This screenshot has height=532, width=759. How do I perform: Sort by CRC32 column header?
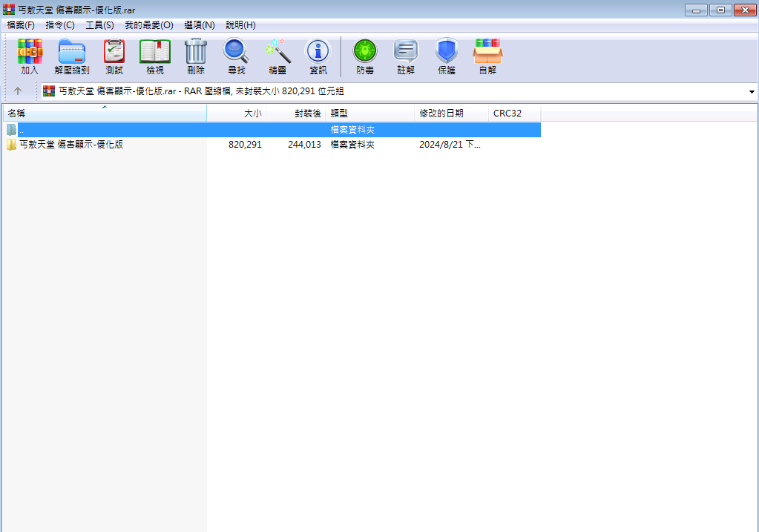click(515, 114)
